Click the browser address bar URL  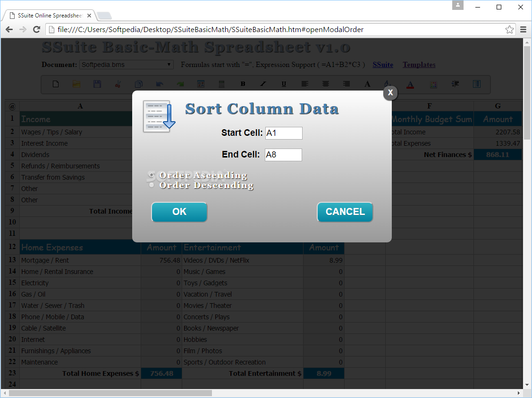click(211, 30)
